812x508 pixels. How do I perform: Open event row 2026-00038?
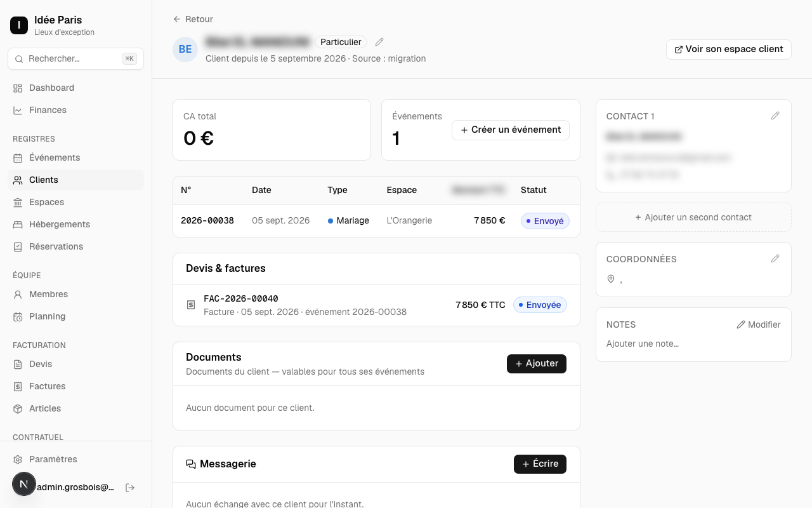(x=376, y=221)
